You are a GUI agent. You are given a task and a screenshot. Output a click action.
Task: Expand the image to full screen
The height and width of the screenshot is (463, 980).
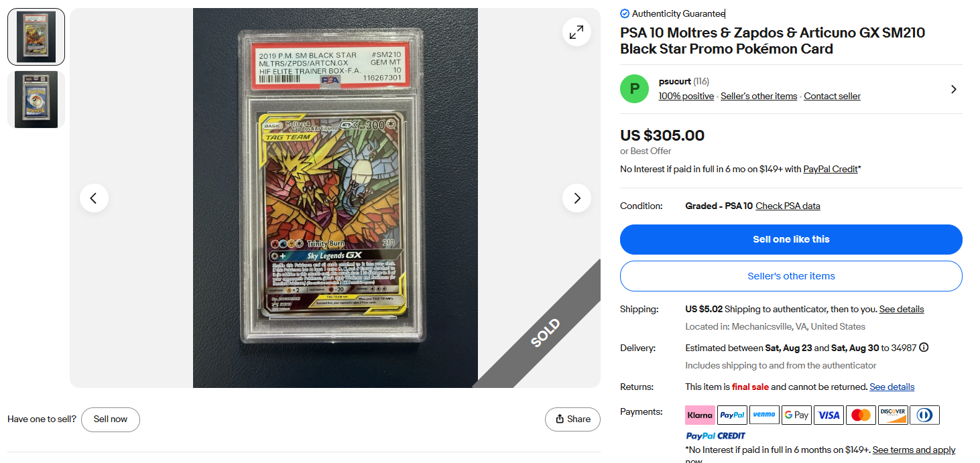576,32
